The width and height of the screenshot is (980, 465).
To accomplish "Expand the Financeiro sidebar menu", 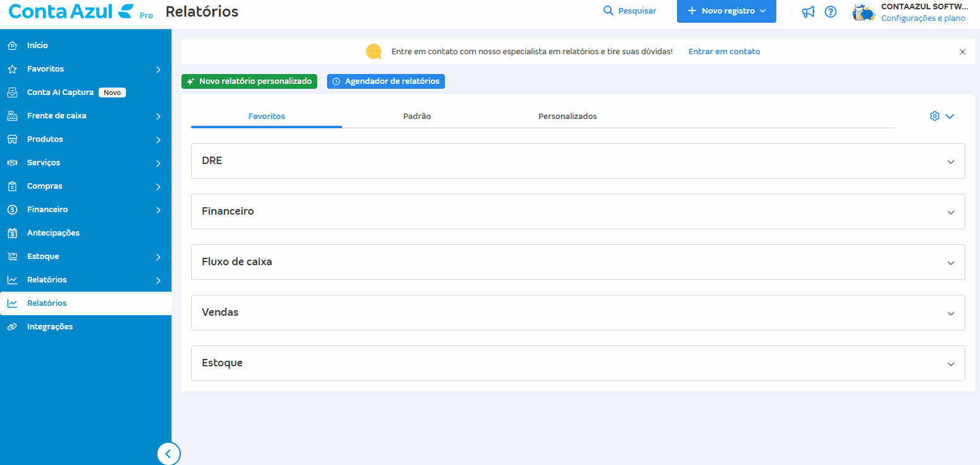I will click(85, 210).
